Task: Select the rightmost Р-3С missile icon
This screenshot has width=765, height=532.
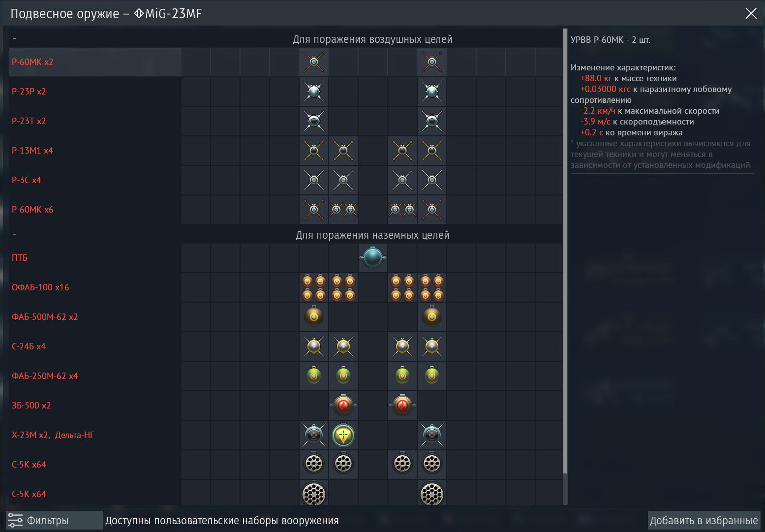Action: (432, 180)
